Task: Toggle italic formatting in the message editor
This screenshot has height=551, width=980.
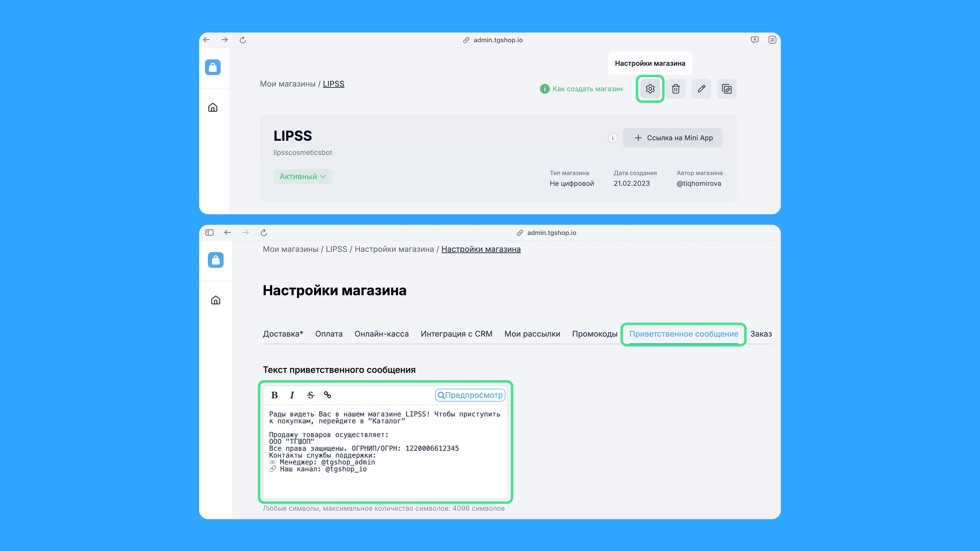Action: 292,395
